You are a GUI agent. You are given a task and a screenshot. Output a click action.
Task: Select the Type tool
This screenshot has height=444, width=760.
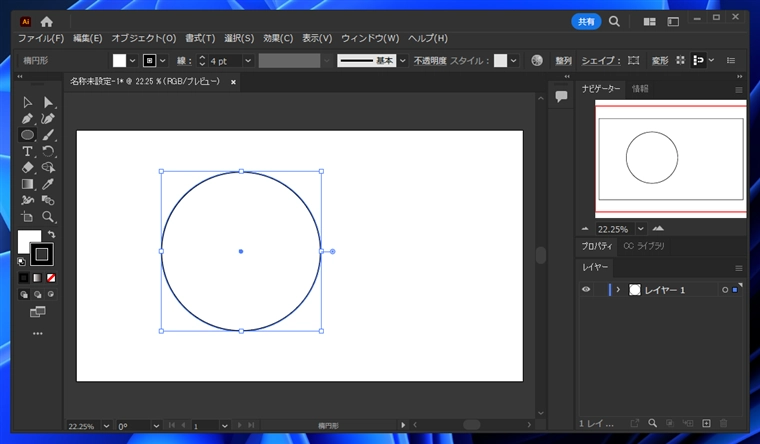point(27,151)
